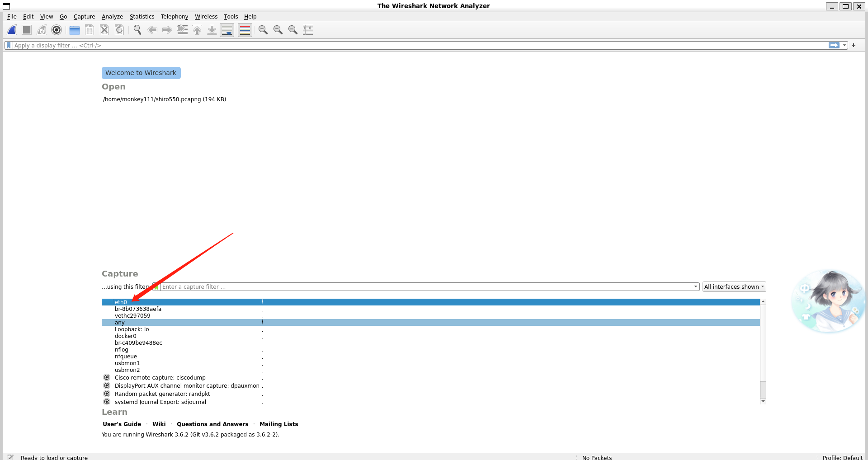Click the display filter bookmark icon
868x460 pixels.
pyautogui.click(x=9, y=45)
